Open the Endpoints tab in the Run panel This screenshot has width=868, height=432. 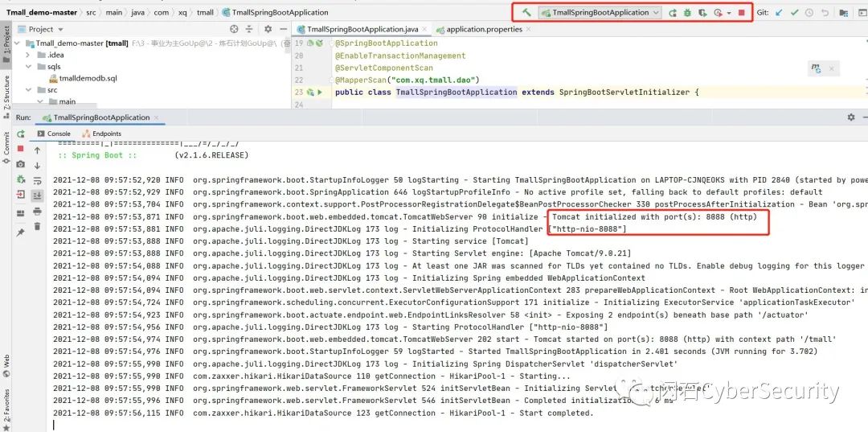click(x=102, y=134)
